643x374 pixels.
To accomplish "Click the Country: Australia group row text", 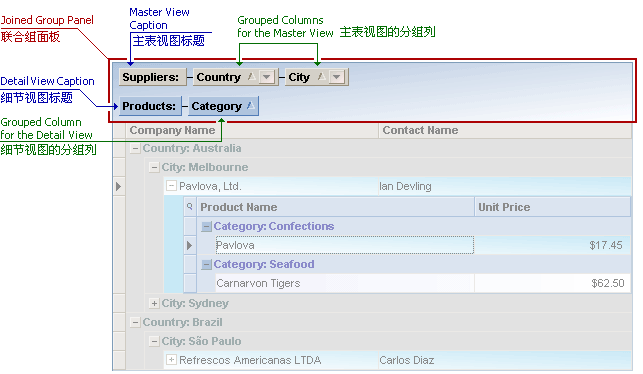I will click(x=192, y=148).
